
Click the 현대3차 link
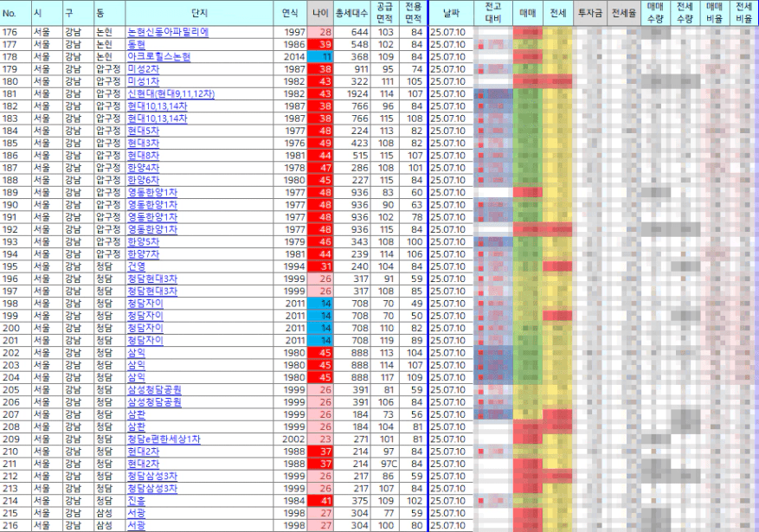pyautogui.click(x=144, y=143)
